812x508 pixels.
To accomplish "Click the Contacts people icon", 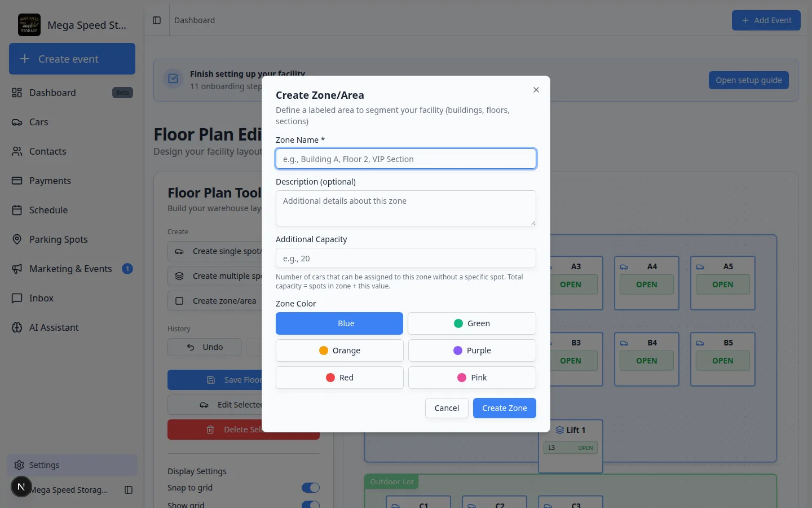I will [x=17, y=151].
